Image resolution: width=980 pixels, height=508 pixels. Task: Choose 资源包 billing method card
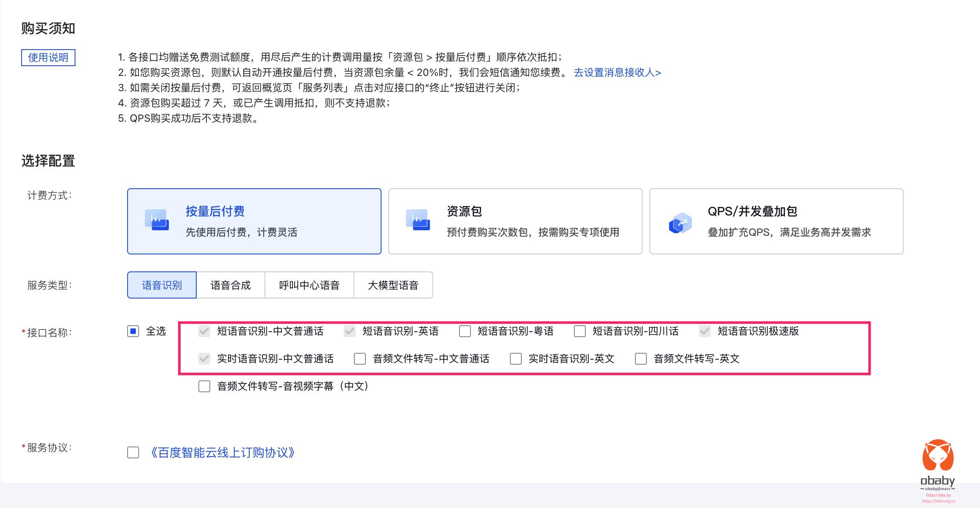[x=515, y=221]
